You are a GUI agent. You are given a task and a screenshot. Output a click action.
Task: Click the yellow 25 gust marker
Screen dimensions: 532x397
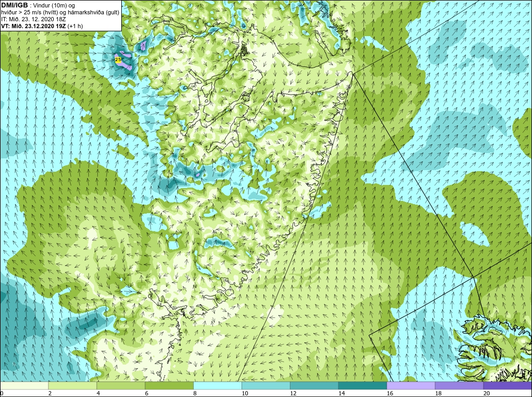118,60
